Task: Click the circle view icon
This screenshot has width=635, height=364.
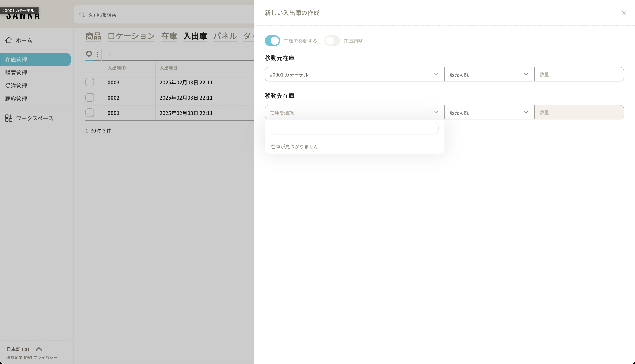Action: click(x=89, y=54)
